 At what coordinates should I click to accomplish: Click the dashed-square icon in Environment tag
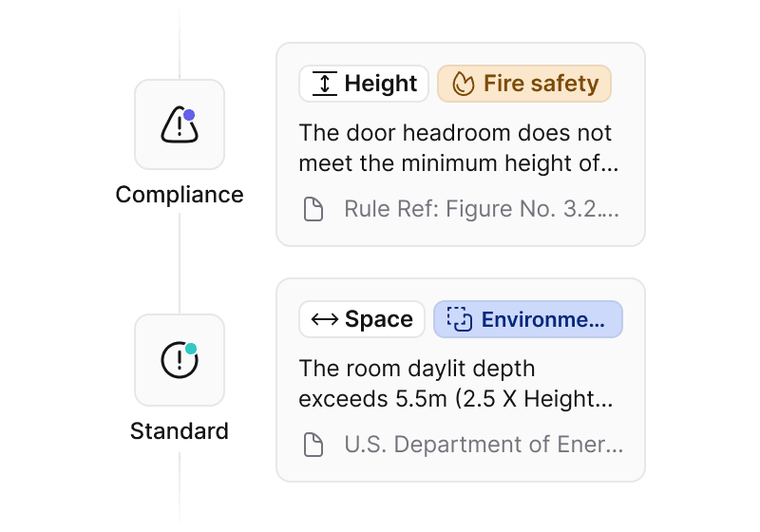coord(459,319)
